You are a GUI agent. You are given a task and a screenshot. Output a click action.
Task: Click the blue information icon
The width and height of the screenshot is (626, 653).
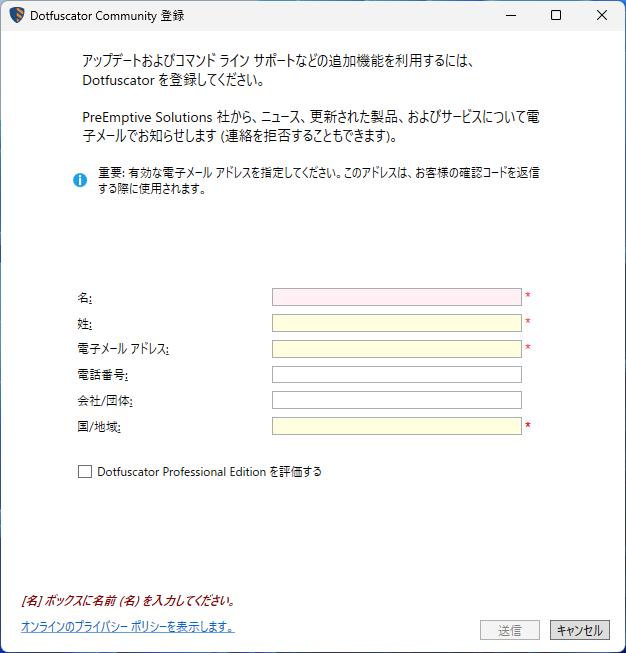80,180
